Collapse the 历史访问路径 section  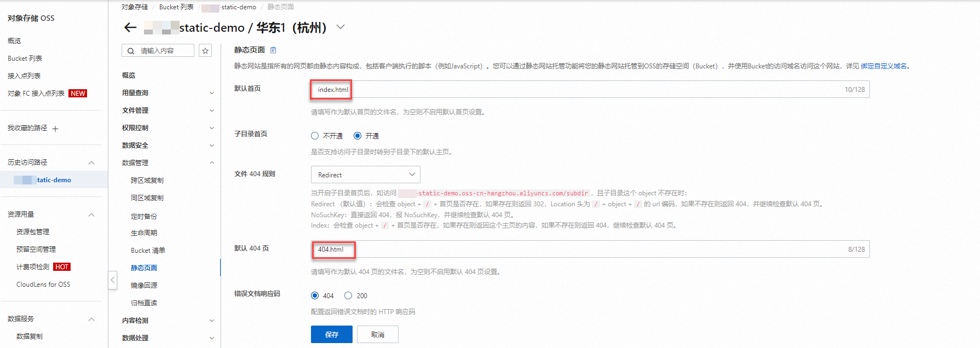point(91,163)
